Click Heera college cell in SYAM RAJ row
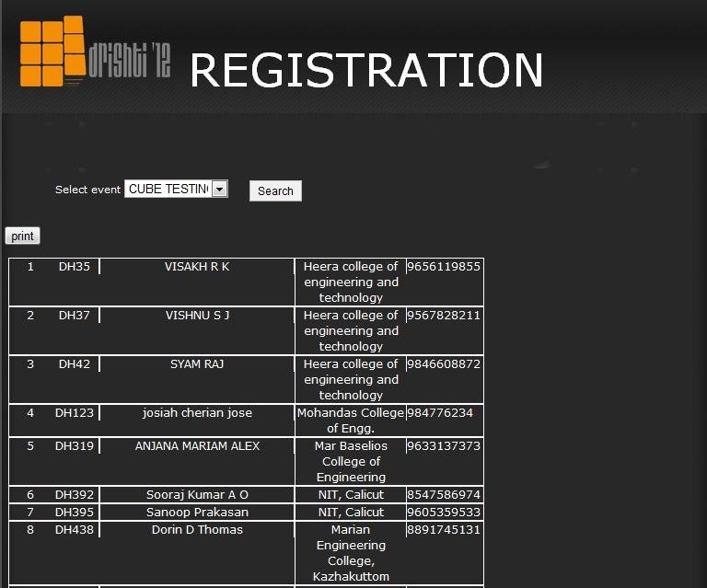 [351, 379]
